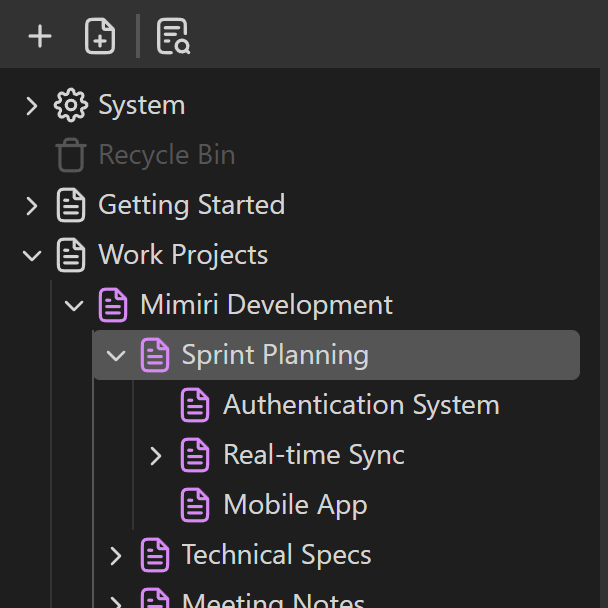The image size is (608, 608).
Task: Collapse the Sprint Planning node
Action: pos(116,356)
